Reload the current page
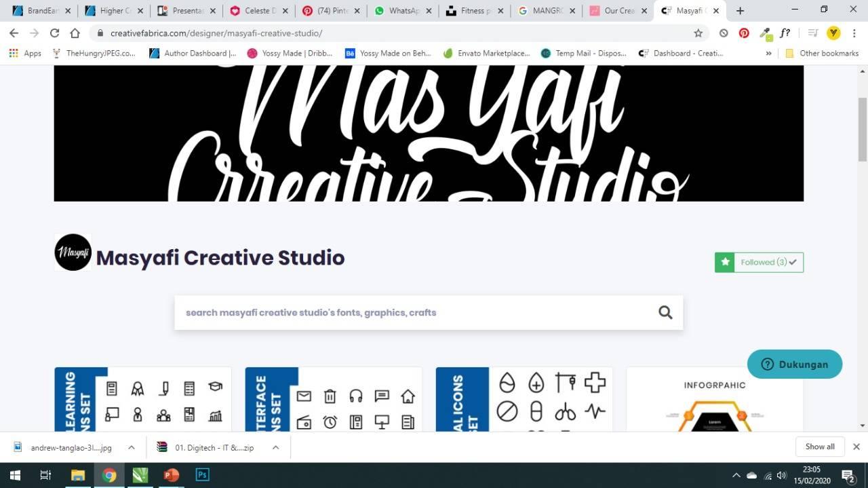The width and height of the screenshot is (868, 488). [x=54, y=33]
